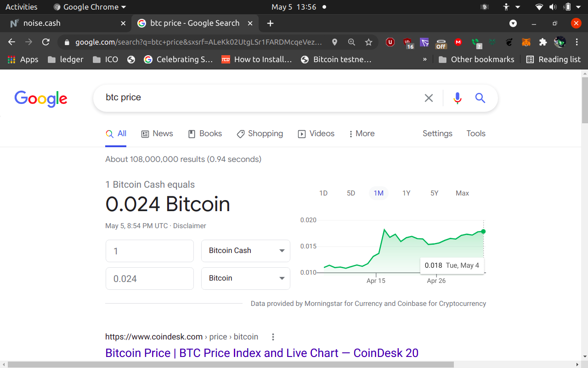
Task: Click the amount field showing 1
Action: click(150, 251)
